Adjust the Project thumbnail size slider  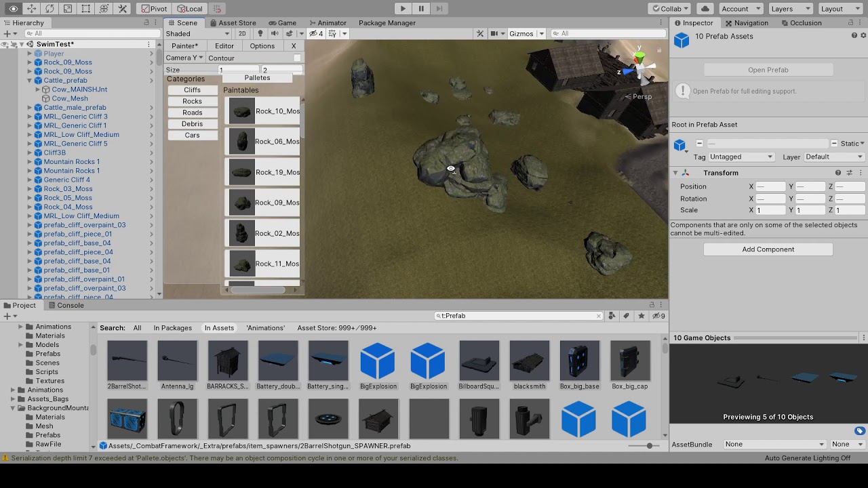(x=649, y=446)
